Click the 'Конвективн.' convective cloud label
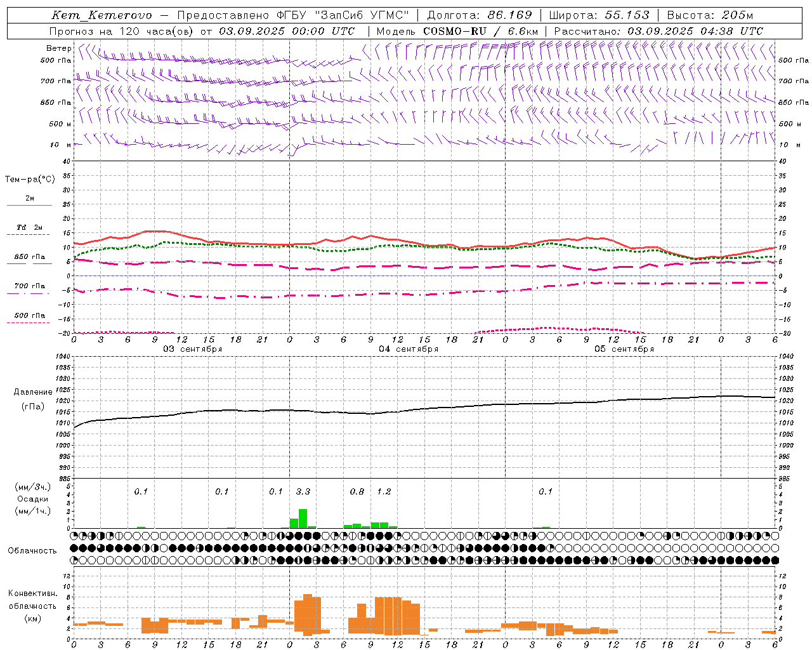This screenshot has width=812, height=650. point(33,594)
